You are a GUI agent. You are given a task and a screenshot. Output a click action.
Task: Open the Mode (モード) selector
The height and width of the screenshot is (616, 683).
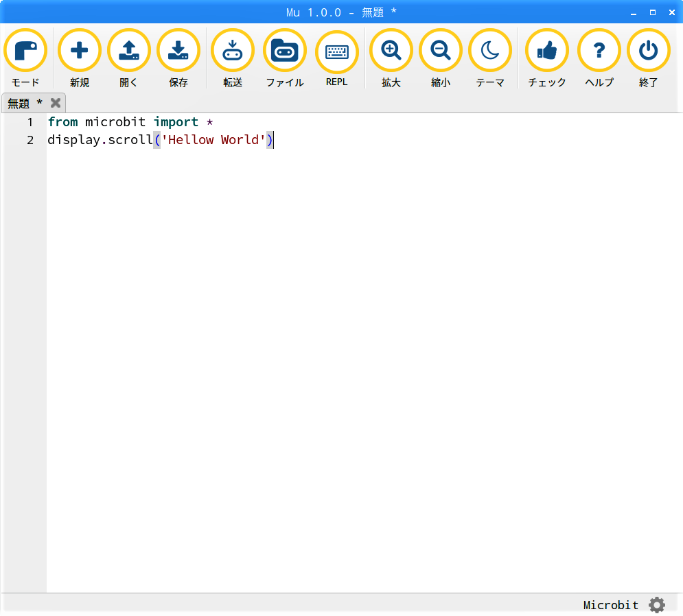(x=25, y=58)
